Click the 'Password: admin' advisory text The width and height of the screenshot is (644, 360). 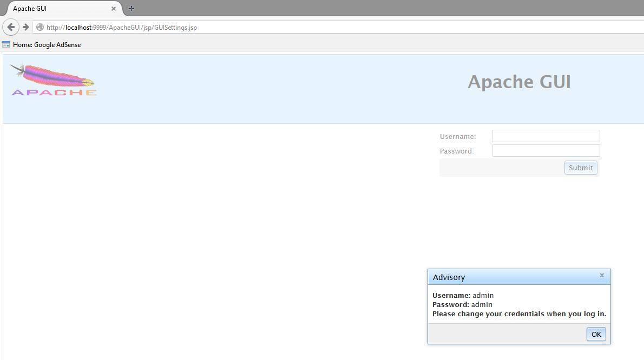(x=462, y=305)
